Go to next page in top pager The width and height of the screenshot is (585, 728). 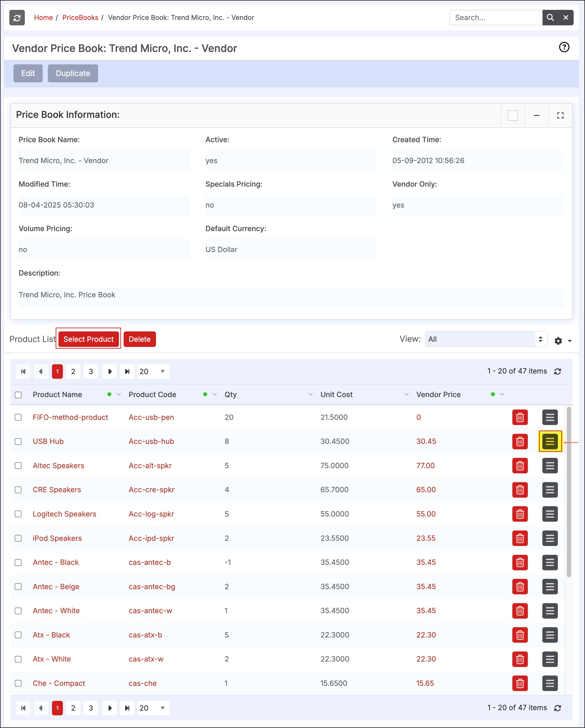(110, 371)
